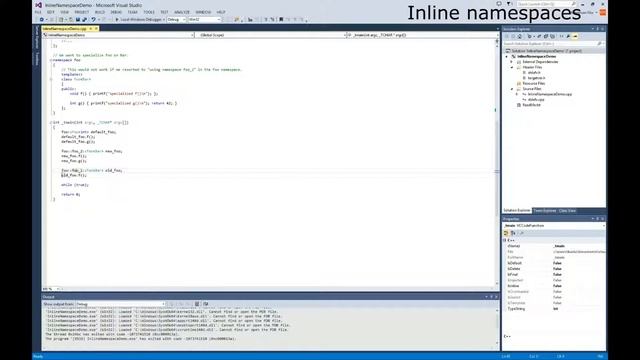
Task: Click the Undo toolbar icon
Action: coord(93,19)
